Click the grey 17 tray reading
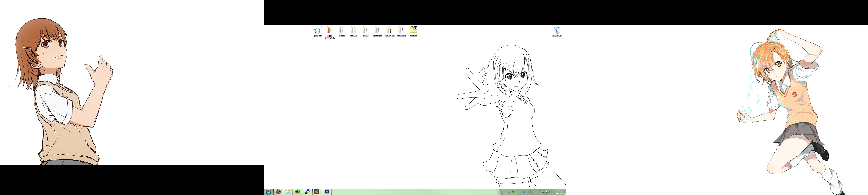868x195 pixels. 539,192
